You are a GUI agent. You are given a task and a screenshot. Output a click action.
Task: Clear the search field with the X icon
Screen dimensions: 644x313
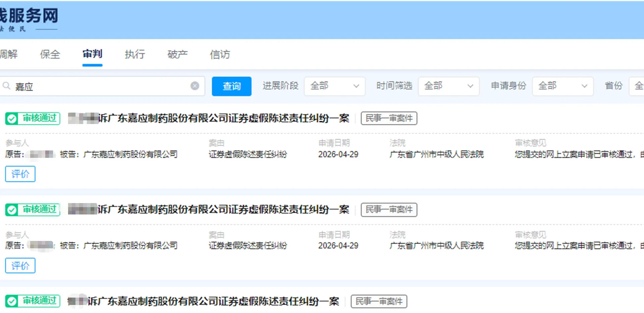195,86
